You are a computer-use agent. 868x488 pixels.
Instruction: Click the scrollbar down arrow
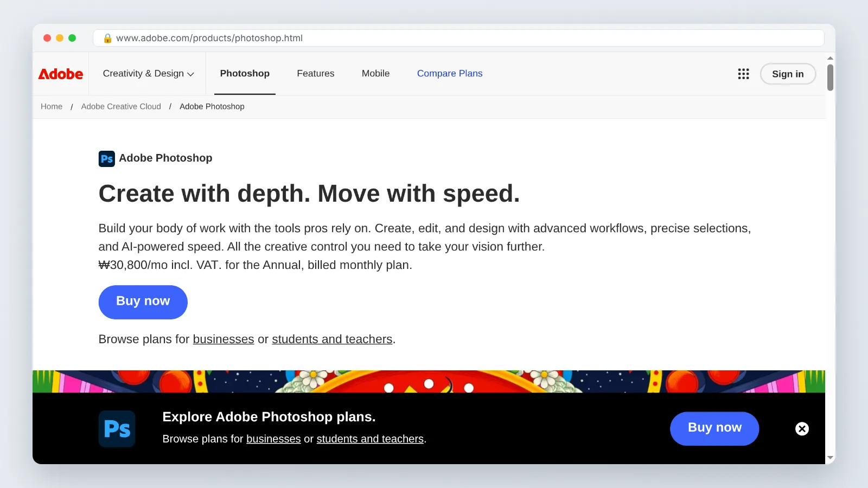pos(830,458)
